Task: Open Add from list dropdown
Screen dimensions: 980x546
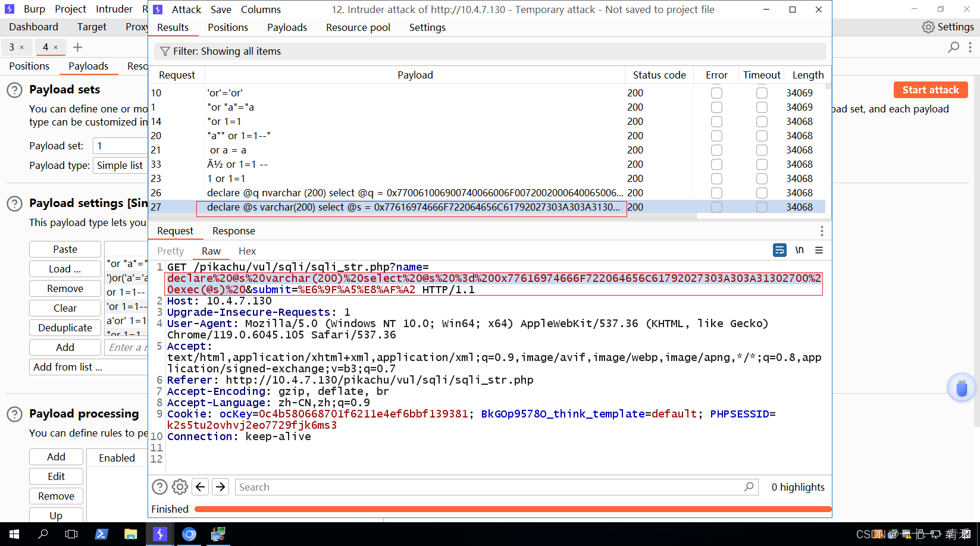Action: point(88,367)
